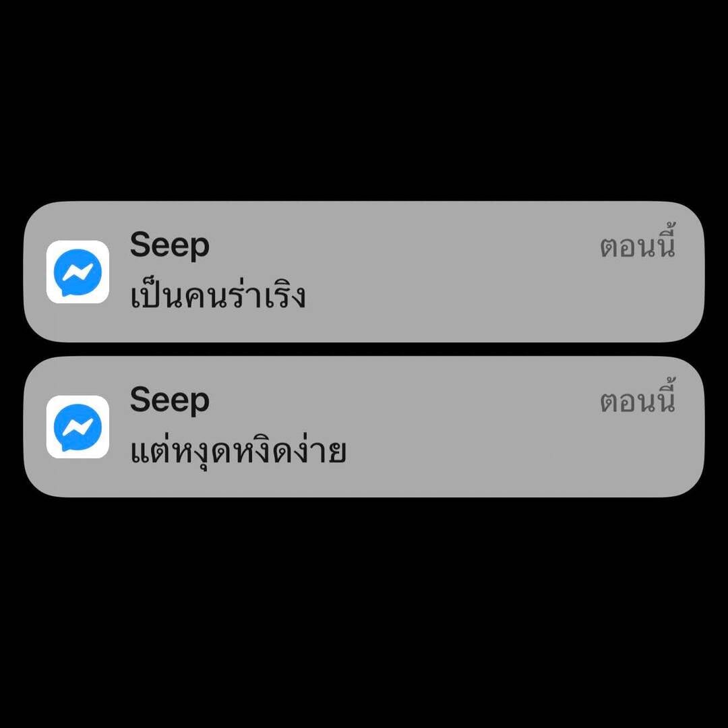Viewport: 728px width, 728px height.
Task: Tap the message text เป็นคนร่าเริง
Action: (x=218, y=295)
